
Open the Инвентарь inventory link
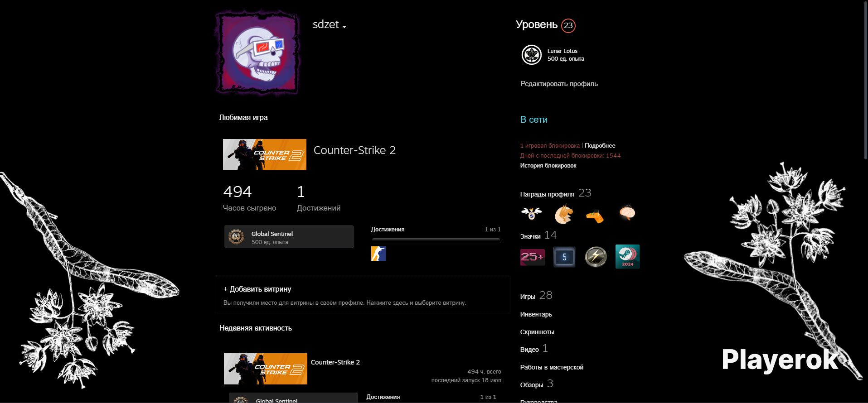[x=536, y=314]
